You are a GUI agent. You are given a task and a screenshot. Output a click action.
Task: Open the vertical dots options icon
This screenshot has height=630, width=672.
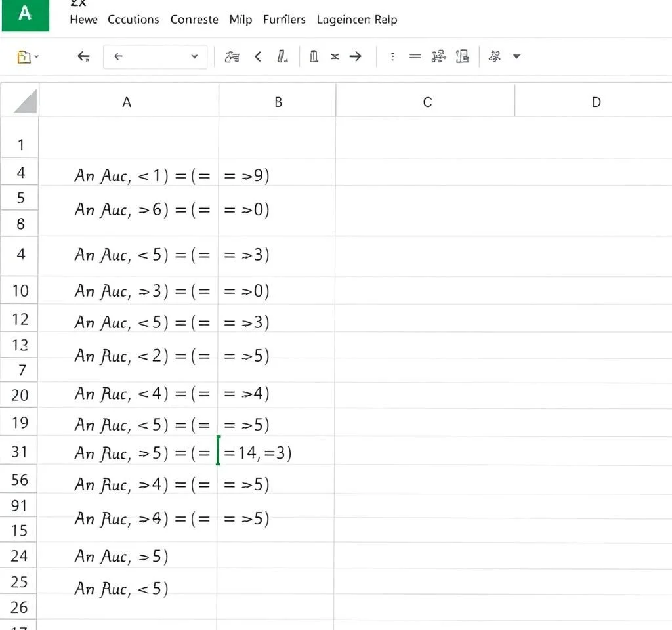point(392,56)
